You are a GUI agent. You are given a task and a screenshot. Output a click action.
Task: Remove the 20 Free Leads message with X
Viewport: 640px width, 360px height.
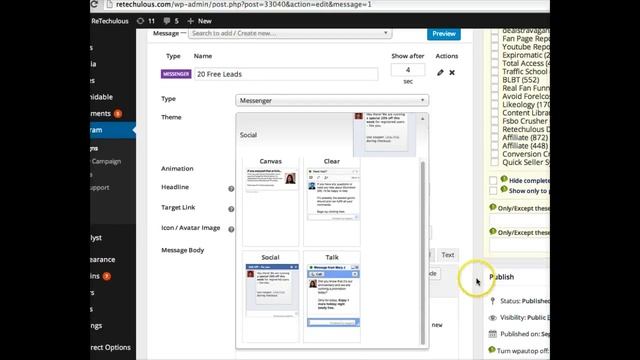point(452,73)
